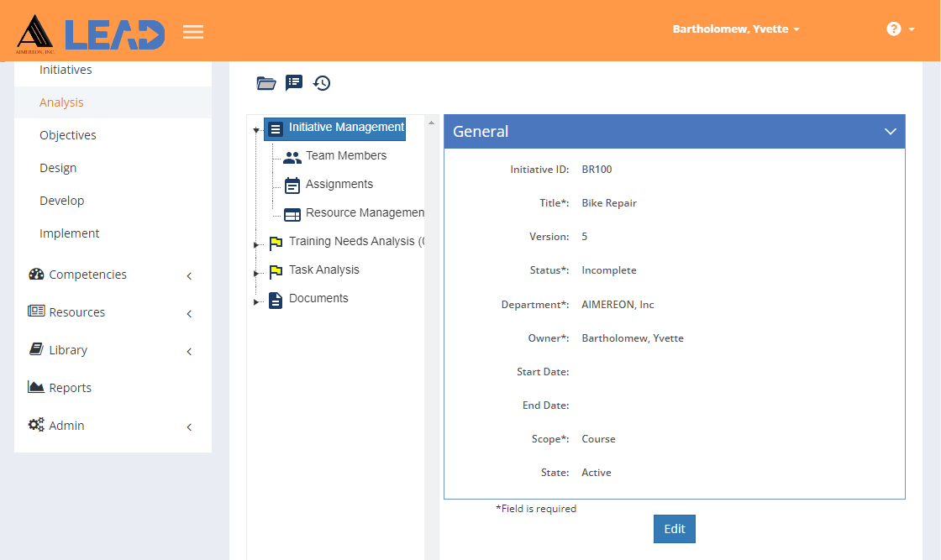Open the dropdown arrow beside help icon
941x560 pixels.
(912, 29)
